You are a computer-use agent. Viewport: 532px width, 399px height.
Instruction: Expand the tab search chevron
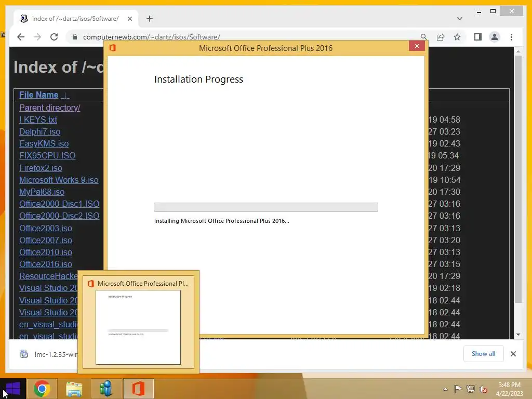coord(459,19)
